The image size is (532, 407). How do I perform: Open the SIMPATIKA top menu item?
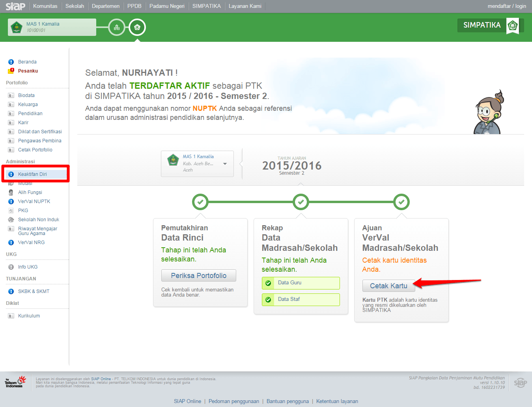tap(207, 6)
